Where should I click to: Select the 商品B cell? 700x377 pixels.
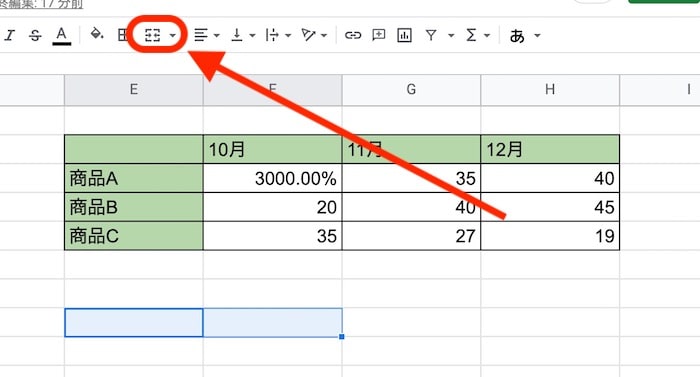[133, 207]
